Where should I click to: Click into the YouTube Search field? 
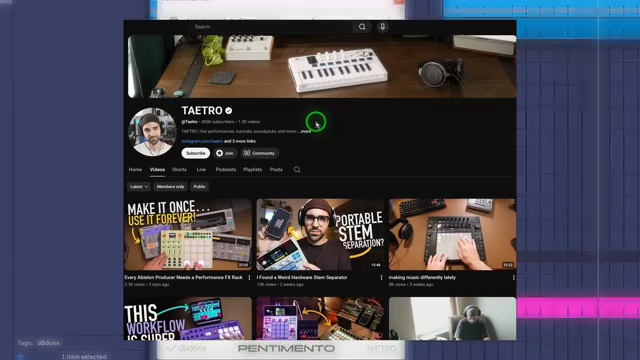pyautogui.click(x=272, y=27)
